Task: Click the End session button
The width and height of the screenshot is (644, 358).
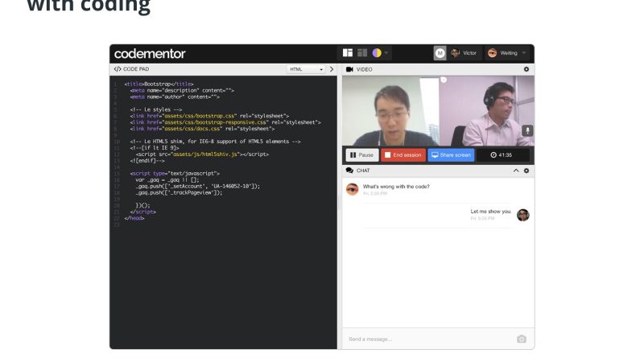Action: 403,154
